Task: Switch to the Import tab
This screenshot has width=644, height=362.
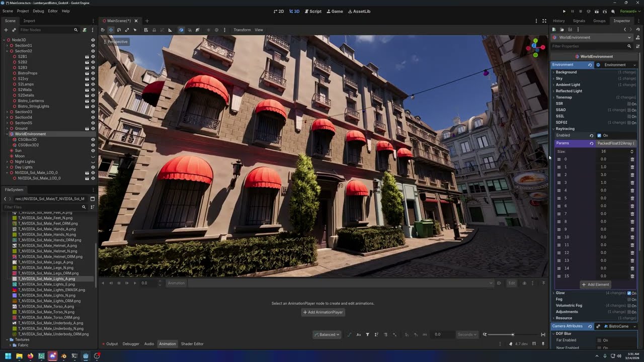Action: pyautogui.click(x=29, y=21)
